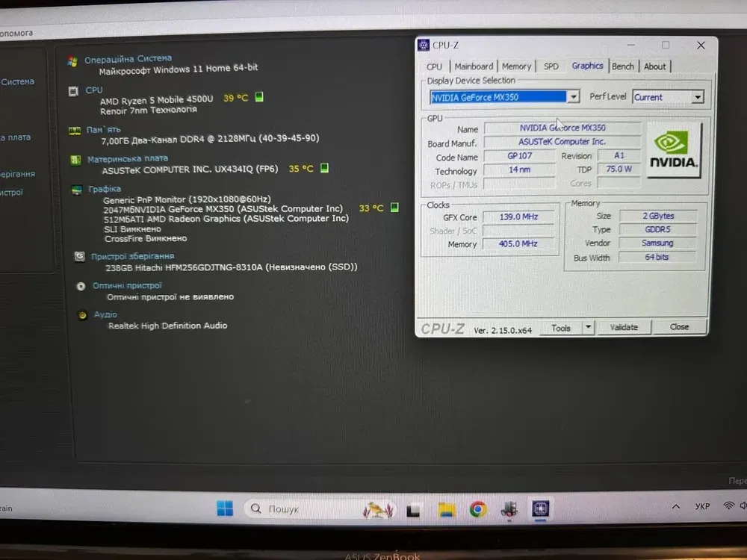Open the dropdown arrow beside the Tools button
Screen dimensions: 747x560
click(x=588, y=327)
